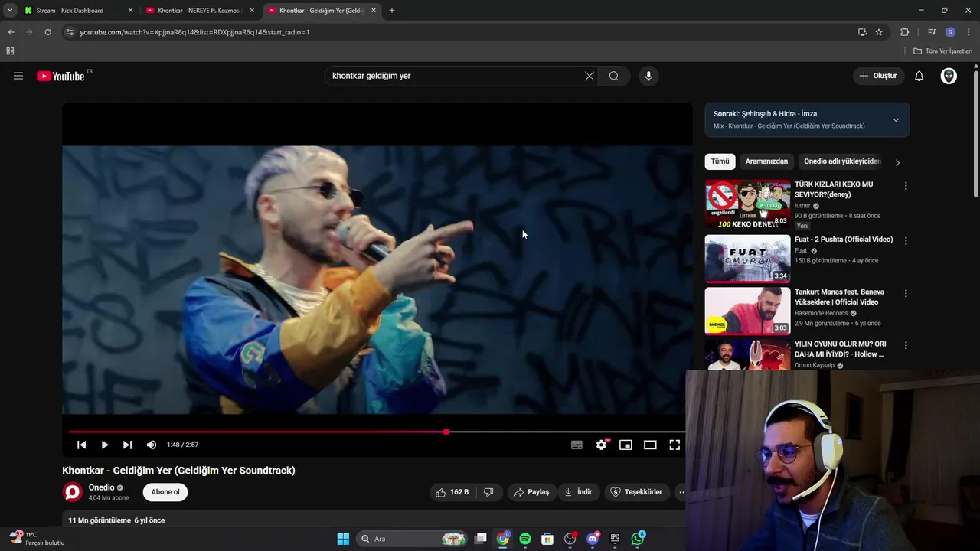The width and height of the screenshot is (980, 551).
Task: Open the Tankurt Manas Yükseklere thumbnail
Action: (747, 311)
